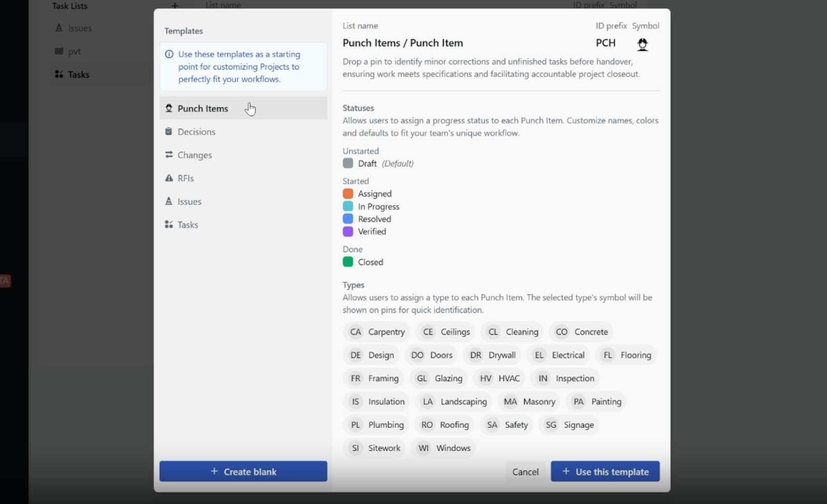
Task: Click the Changes arrows icon
Action: click(169, 155)
